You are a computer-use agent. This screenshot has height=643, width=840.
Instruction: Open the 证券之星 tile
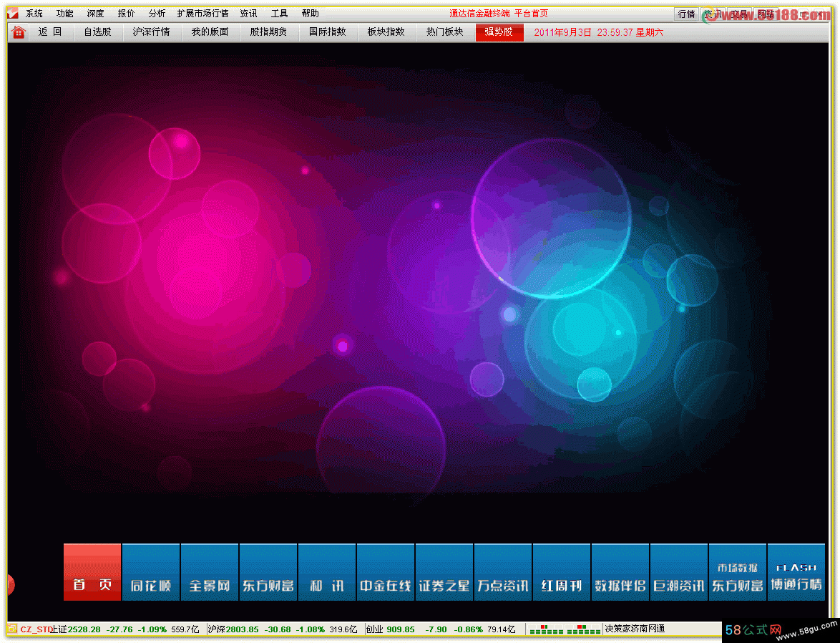click(444, 572)
